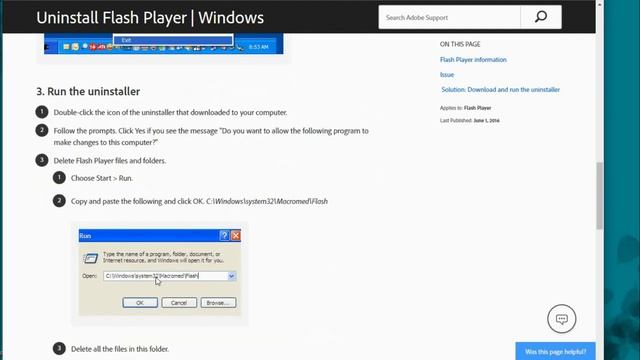Click the search magnifier icon
The height and width of the screenshot is (360, 640).
click(541, 17)
